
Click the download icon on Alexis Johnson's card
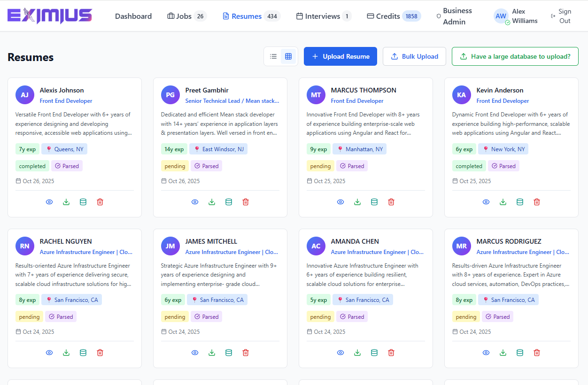66,202
